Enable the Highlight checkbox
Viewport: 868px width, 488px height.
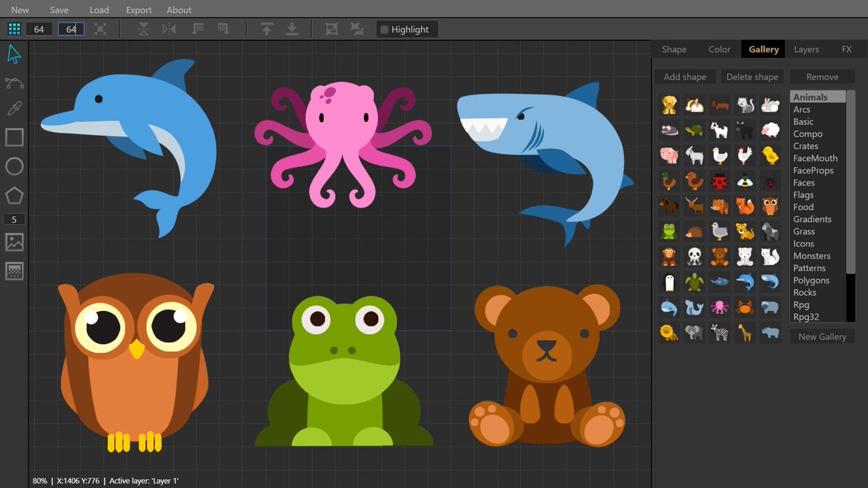384,30
